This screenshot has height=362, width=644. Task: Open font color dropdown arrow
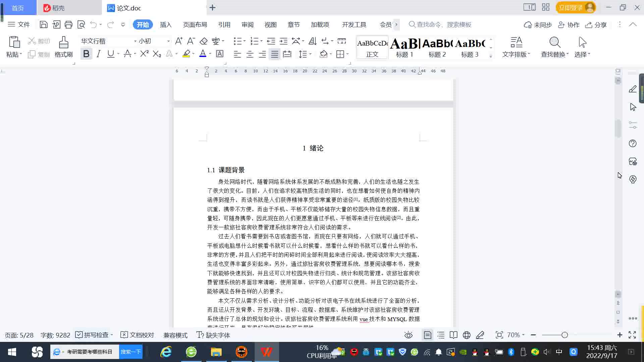click(x=210, y=54)
